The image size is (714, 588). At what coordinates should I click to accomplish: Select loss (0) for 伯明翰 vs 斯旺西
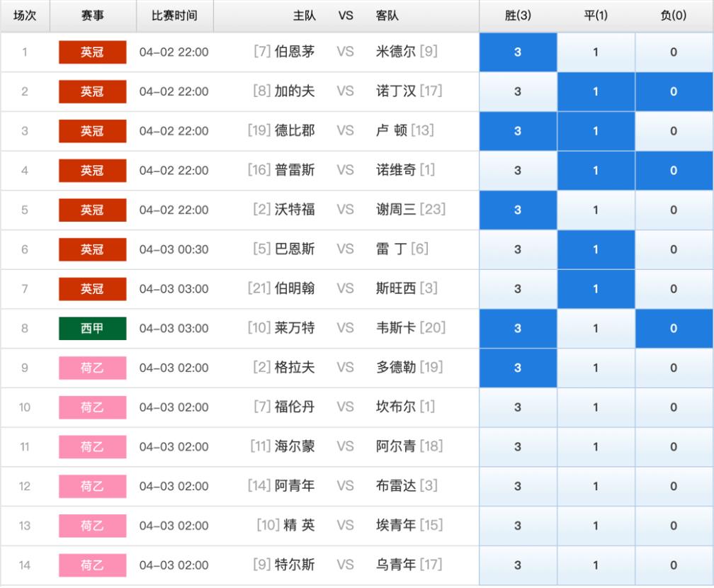pyautogui.click(x=674, y=289)
